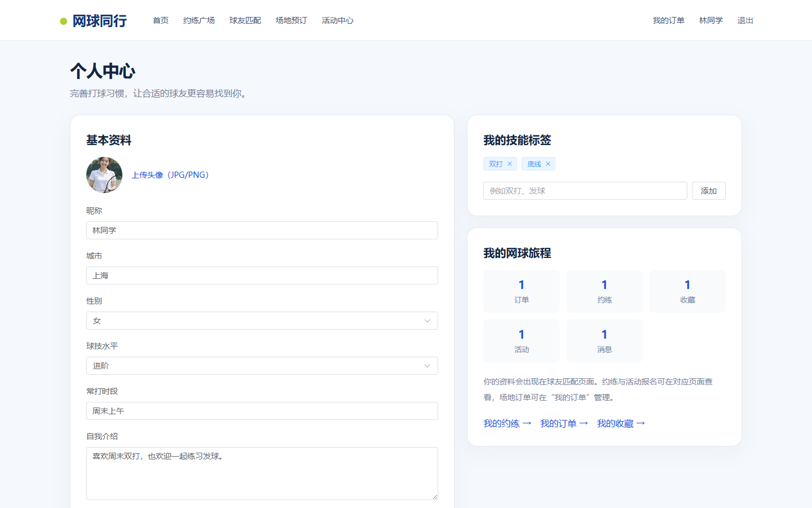Expand the 球技水平 dropdown chevron
Viewport: 812px width, 508px height.
coord(427,366)
